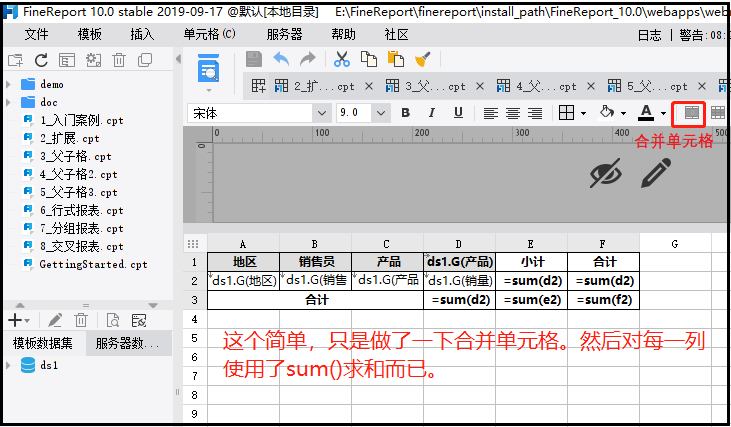Viewport: 731px width, 427px height.
Task: Toggle italic formatting
Action: pyautogui.click(x=432, y=113)
